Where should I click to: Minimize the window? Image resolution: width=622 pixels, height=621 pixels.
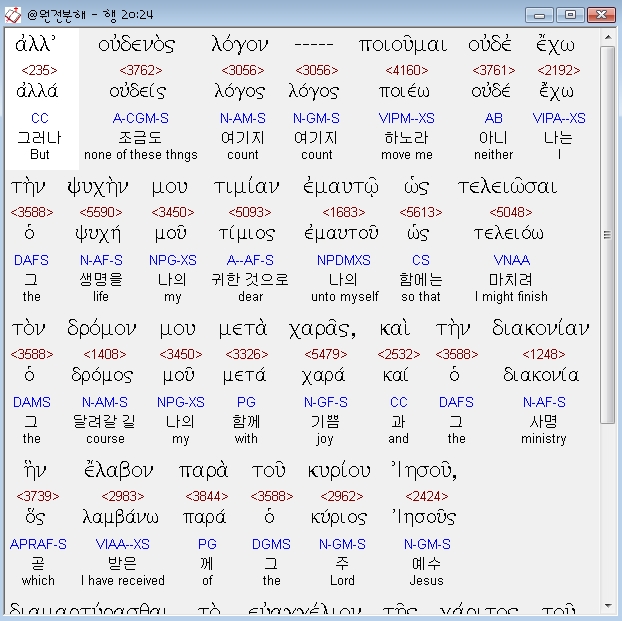click(539, 15)
